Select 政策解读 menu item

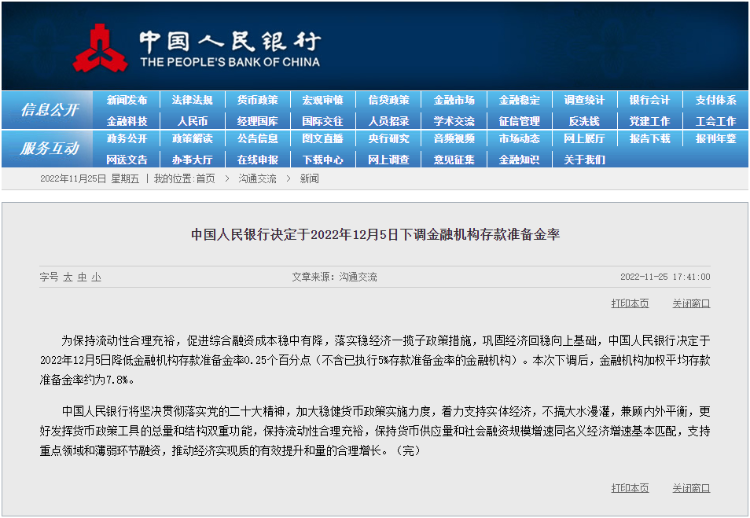[x=192, y=139]
